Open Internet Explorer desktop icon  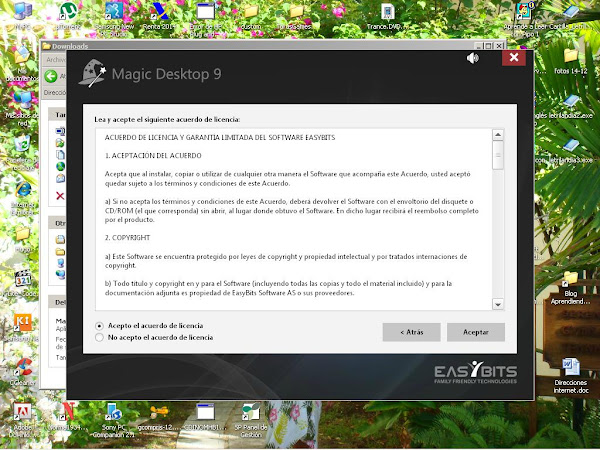coord(23,197)
